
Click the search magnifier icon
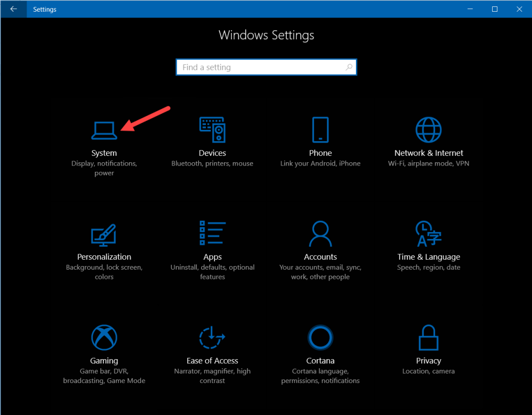[349, 67]
